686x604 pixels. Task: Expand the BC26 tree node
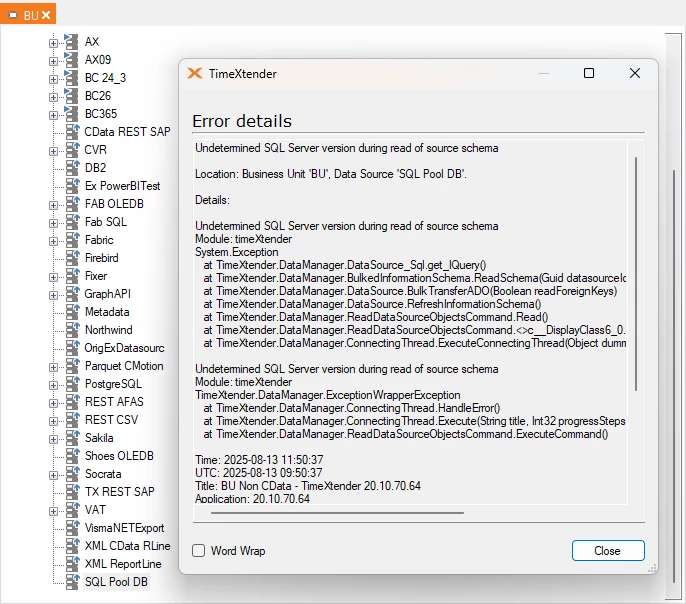(x=53, y=97)
